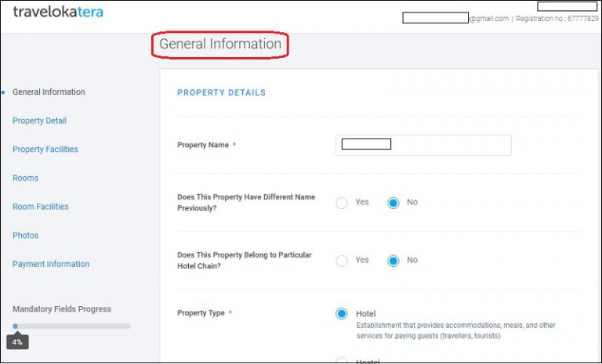This screenshot has width=602, height=364.
Task: Click the gmail account email in header
Action: (x=455, y=19)
